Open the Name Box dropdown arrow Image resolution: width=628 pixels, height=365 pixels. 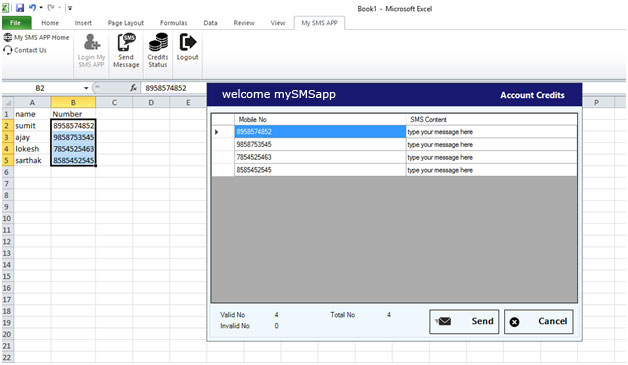click(86, 88)
